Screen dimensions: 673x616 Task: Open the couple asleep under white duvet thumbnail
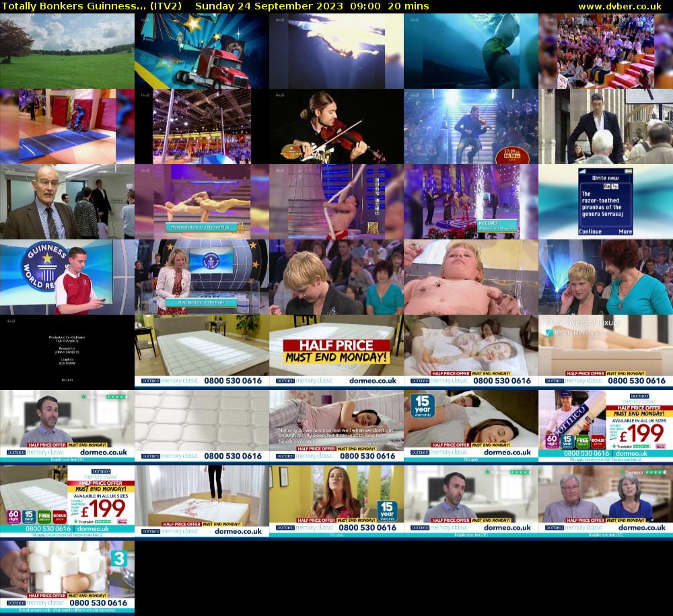[471, 352]
